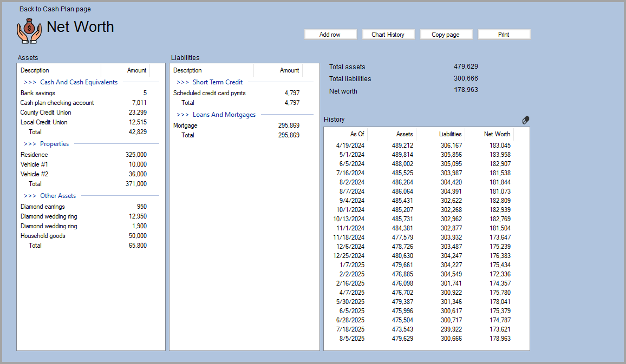Click Assets Amount column header

pyautogui.click(x=125, y=70)
